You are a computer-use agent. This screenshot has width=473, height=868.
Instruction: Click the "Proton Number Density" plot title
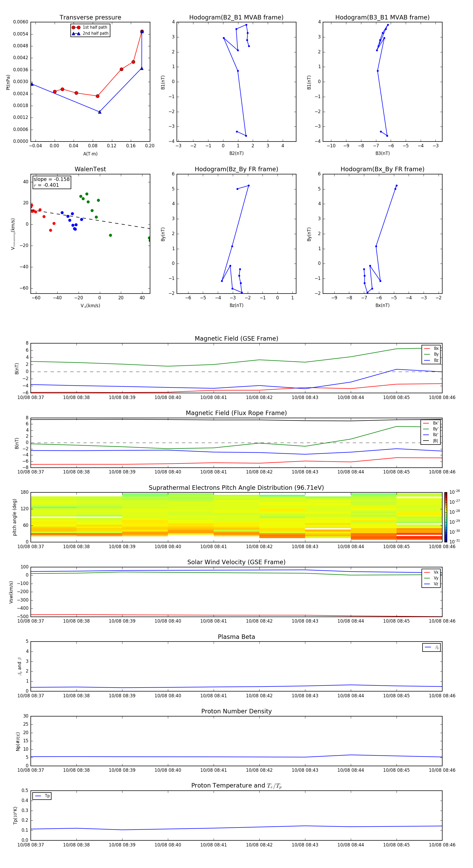(236, 712)
